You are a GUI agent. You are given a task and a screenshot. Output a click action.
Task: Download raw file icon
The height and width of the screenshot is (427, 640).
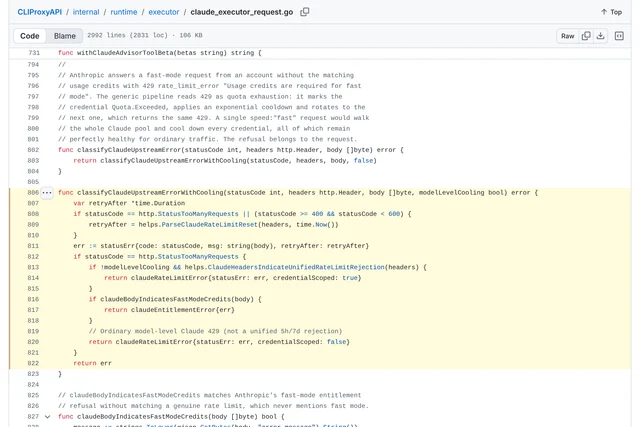pyautogui.click(x=600, y=36)
